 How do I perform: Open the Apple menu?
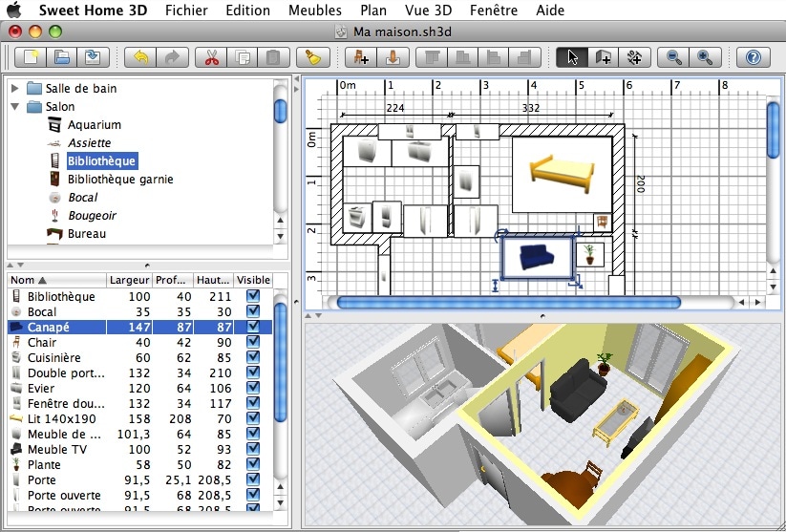click(x=14, y=10)
